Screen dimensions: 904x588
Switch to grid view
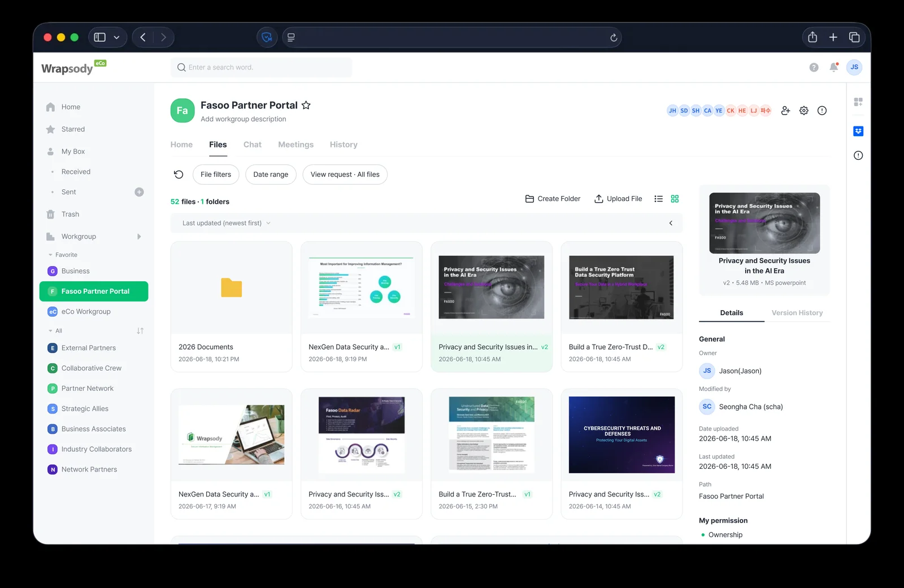[675, 199]
